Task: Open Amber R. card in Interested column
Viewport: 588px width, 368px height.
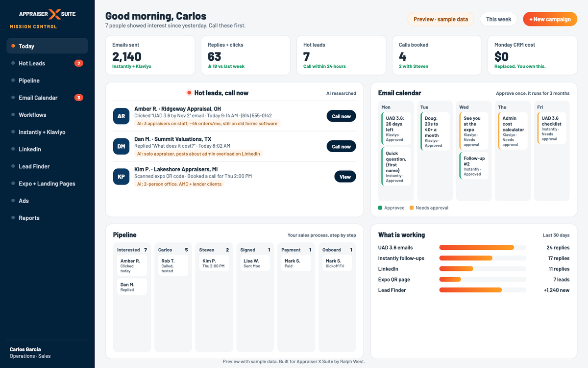Action: point(132,265)
